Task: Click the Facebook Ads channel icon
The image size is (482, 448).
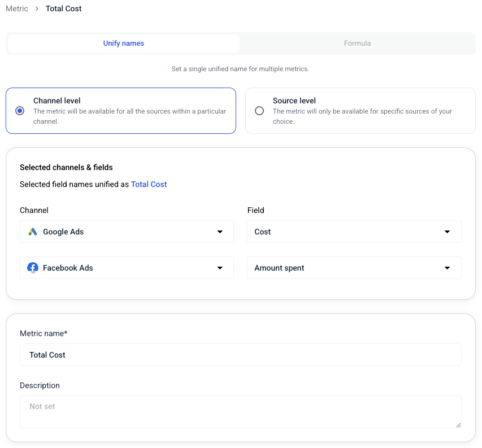Action: pyautogui.click(x=34, y=268)
